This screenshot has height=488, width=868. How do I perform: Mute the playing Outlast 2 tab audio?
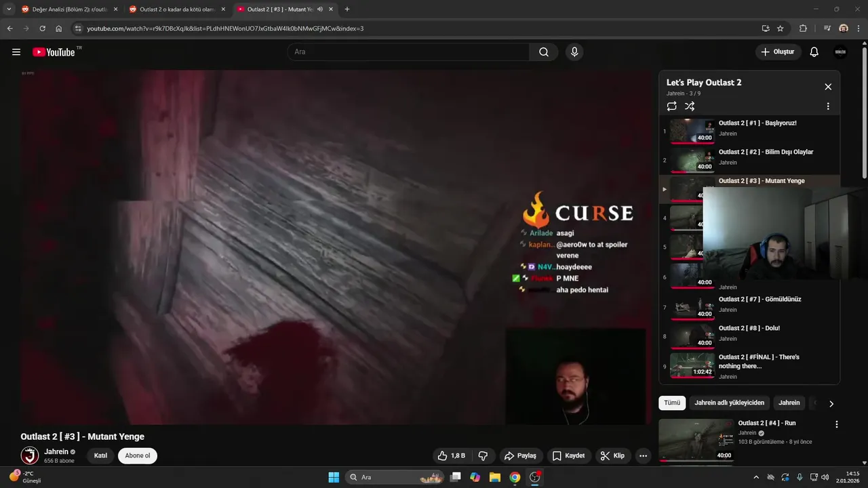pos(319,9)
